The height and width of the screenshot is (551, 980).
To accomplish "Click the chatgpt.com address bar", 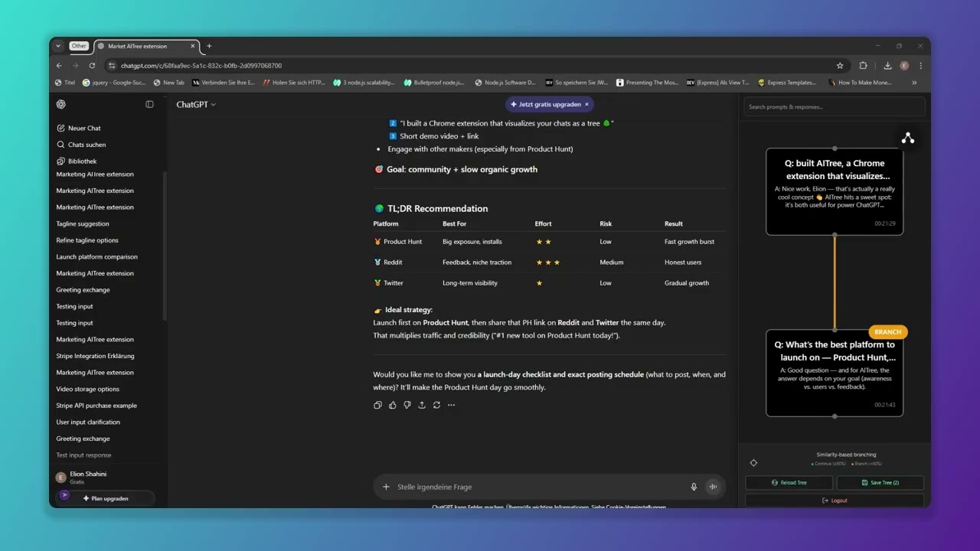I will coord(475,66).
